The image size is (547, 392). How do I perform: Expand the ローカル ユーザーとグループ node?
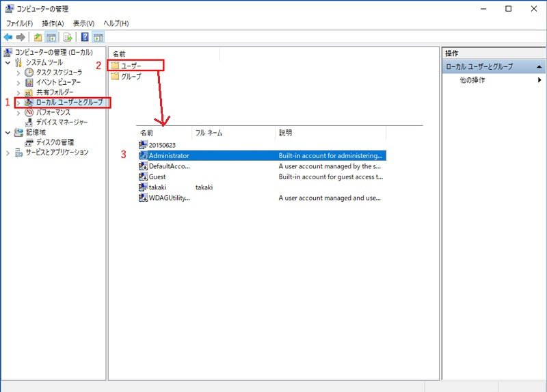click(x=18, y=103)
